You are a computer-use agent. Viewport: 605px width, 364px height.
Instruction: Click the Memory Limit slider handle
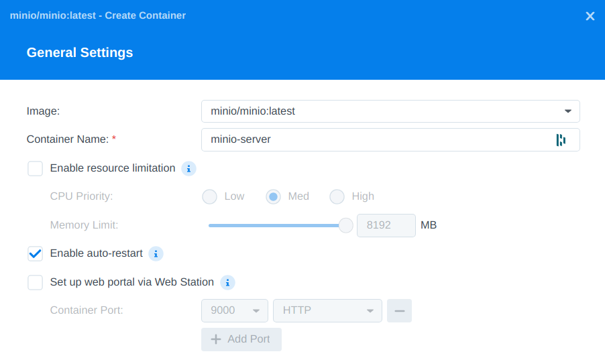pyautogui.click(x=345, y=225)
